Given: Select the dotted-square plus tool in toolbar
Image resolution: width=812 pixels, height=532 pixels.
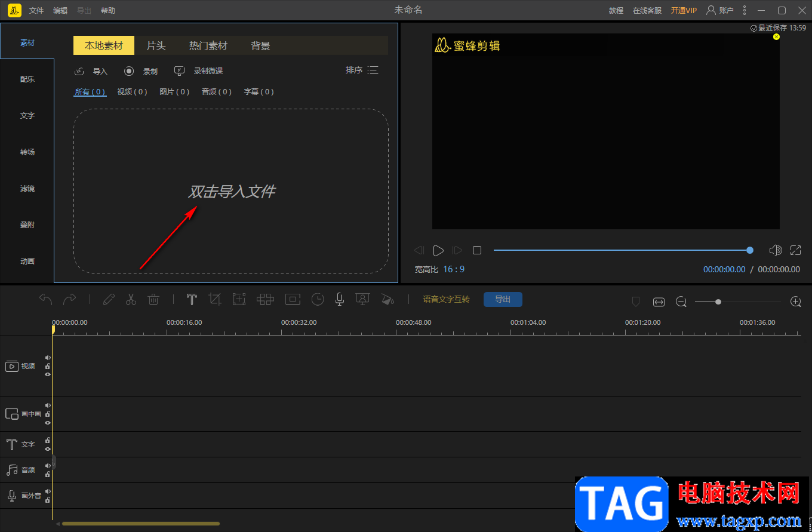Looking at the screenshot, I should (239, 299).
